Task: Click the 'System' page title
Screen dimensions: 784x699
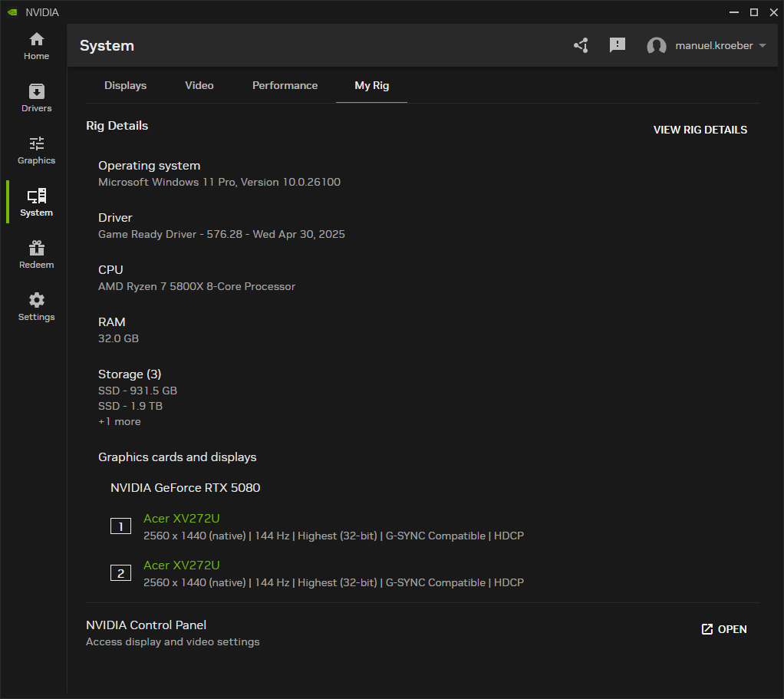Action: click(107, 45)
